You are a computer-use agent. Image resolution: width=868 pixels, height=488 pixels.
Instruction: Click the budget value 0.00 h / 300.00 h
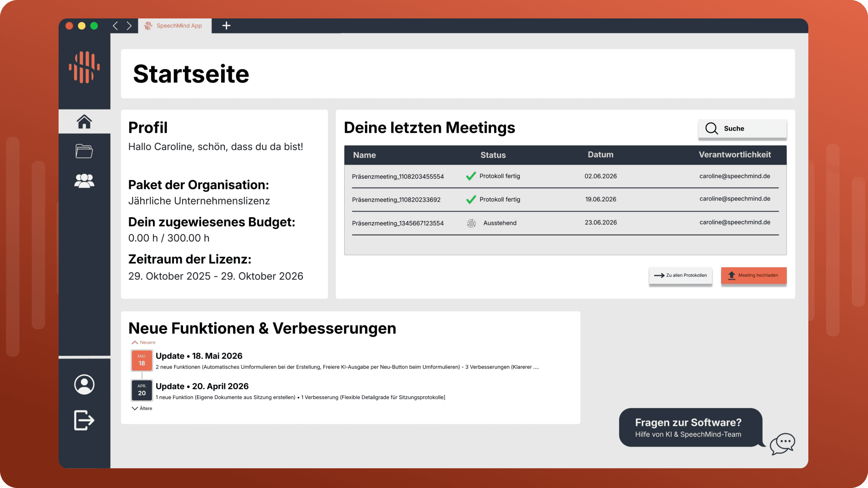[169, 238]
